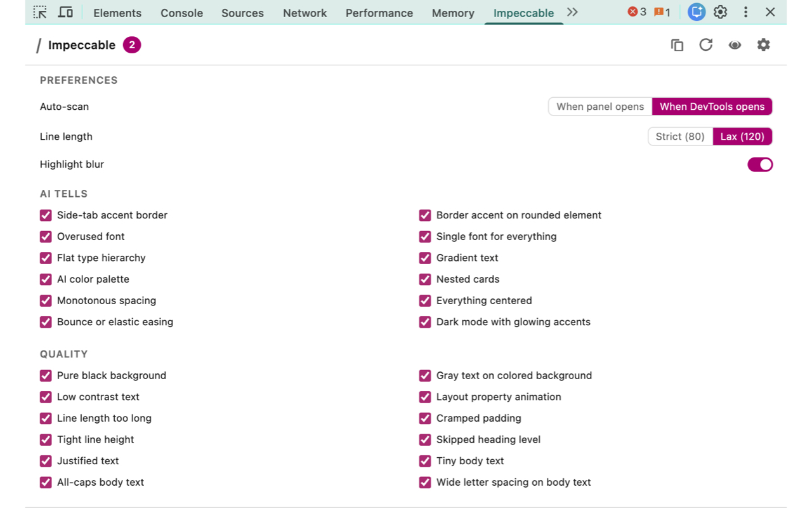Open the Console tab
The image size is (812, 508).
pyautogui.click(x=181, y=13)
